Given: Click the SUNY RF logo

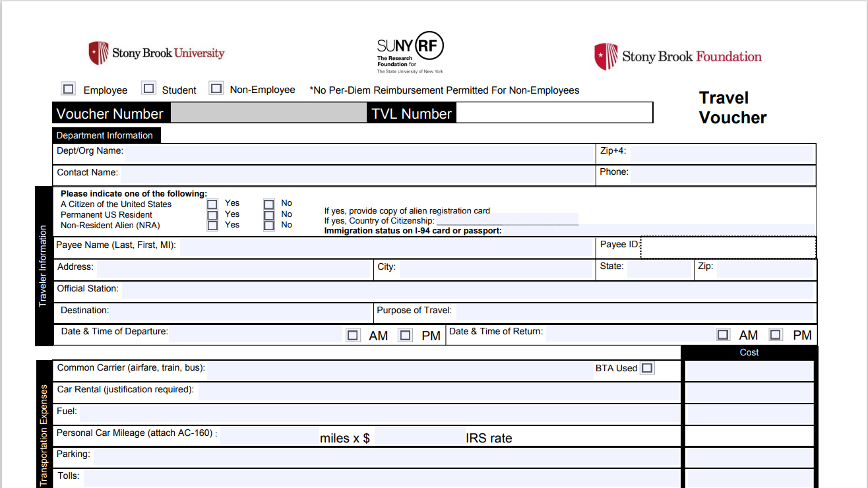Looking at the screenshot, I should (410, 51).
